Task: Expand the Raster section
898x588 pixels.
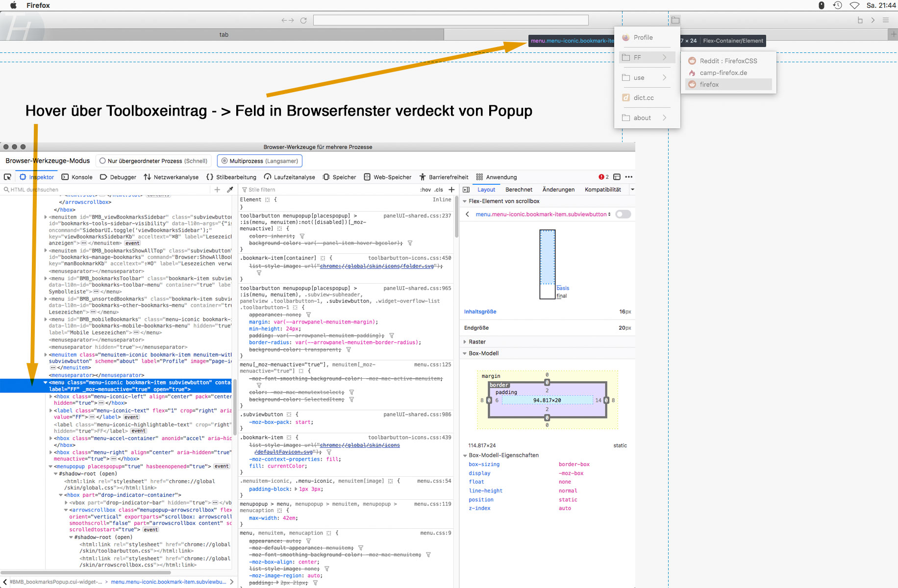Action: [x=465, y=342]
